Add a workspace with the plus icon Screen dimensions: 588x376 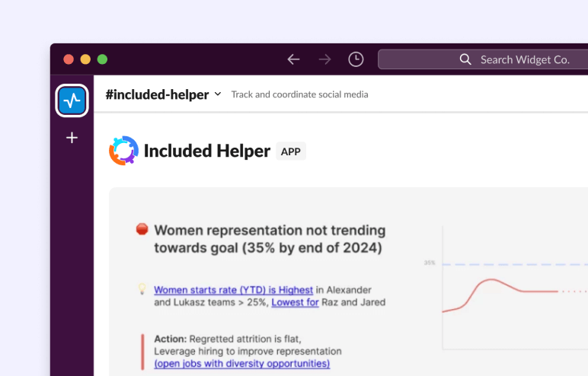(x=72, y=138)
